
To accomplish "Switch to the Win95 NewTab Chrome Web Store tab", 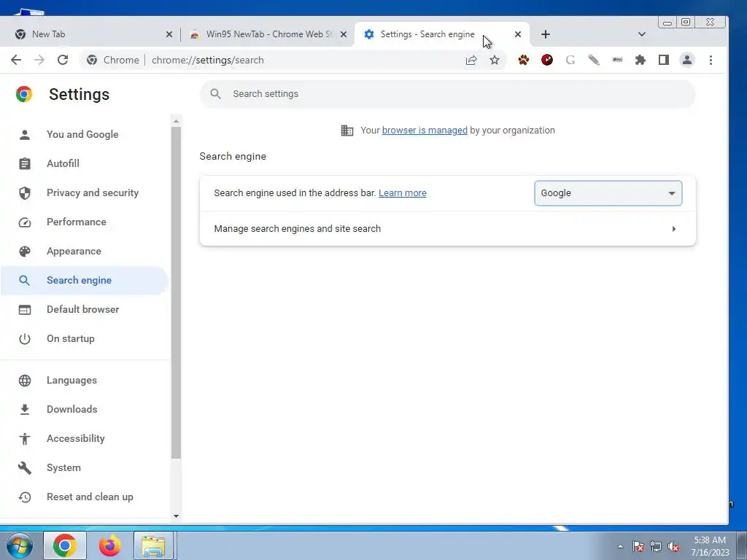I will 269,34.
